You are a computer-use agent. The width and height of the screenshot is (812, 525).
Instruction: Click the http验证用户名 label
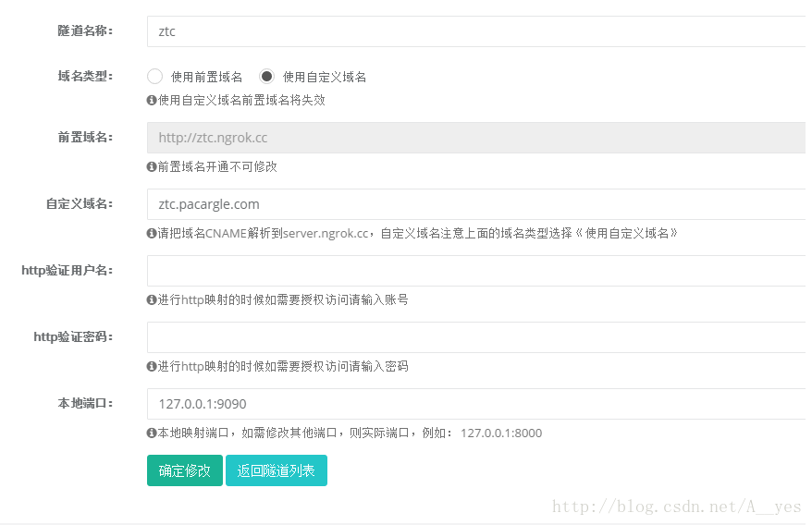tap(68, 270)
